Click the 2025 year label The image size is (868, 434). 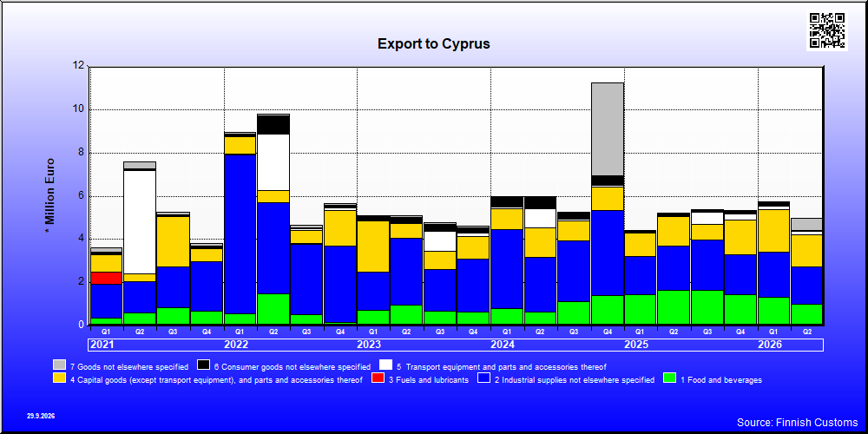(x=636, y=345)
